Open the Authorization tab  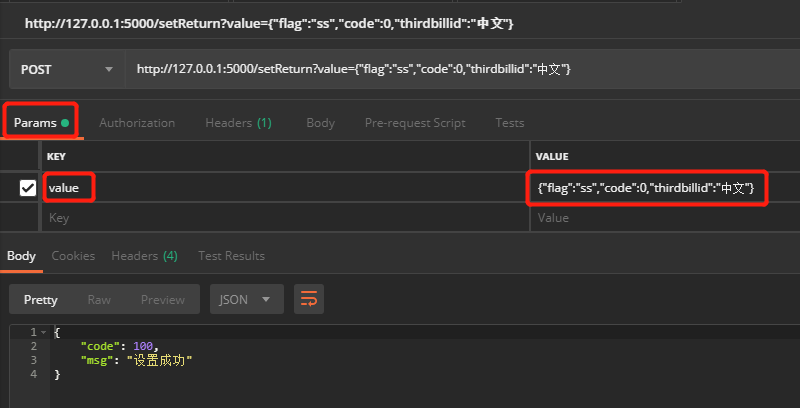click(x=137, y=123)
